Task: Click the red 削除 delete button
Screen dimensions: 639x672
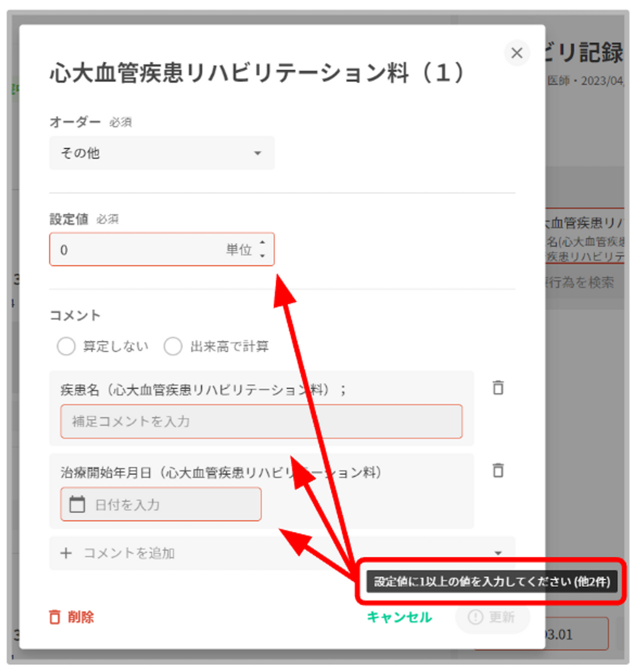Action: (x=81, y=617)
